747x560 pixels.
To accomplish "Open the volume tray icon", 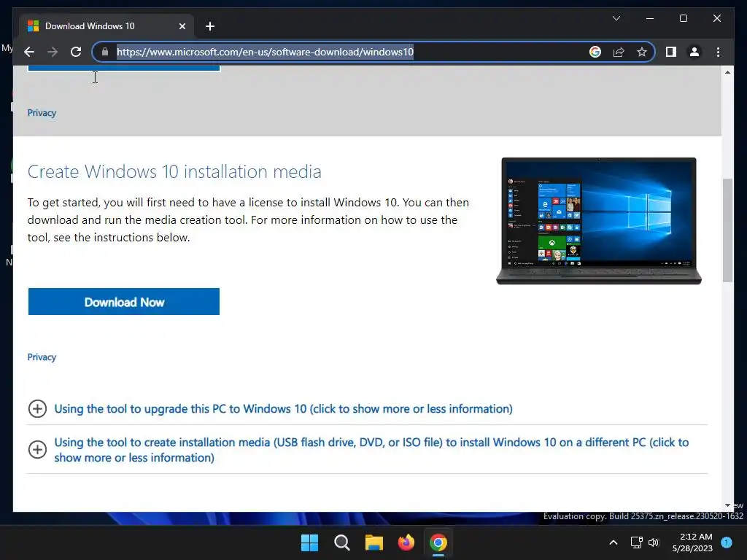I will [x=654, y=542].
